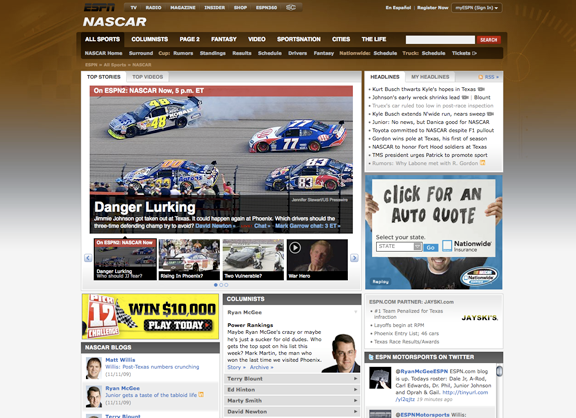Expand Marty Smith columnist row
This screenshot has width=576, height=418.
(292, 401)
